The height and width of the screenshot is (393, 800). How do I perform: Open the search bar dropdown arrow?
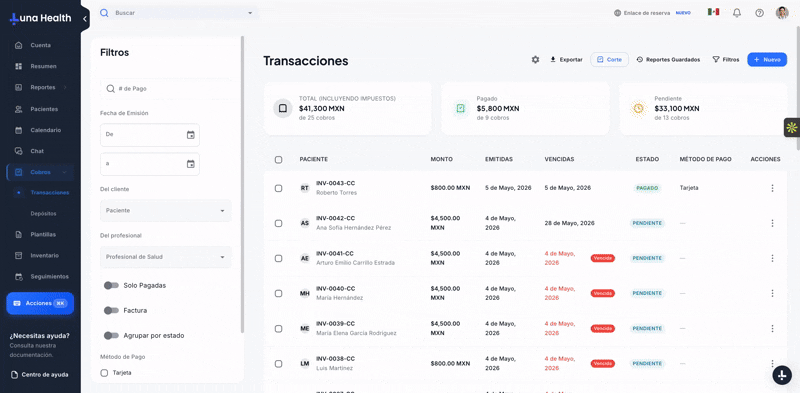pos(250,13)
